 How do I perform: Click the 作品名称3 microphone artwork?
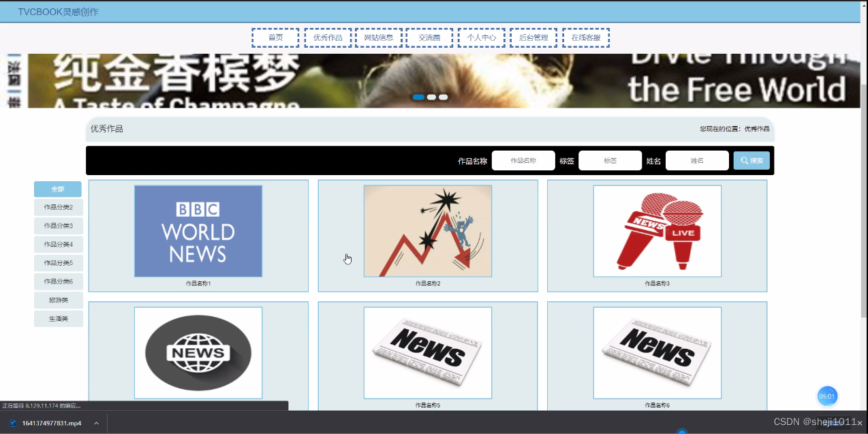point(656,231)
